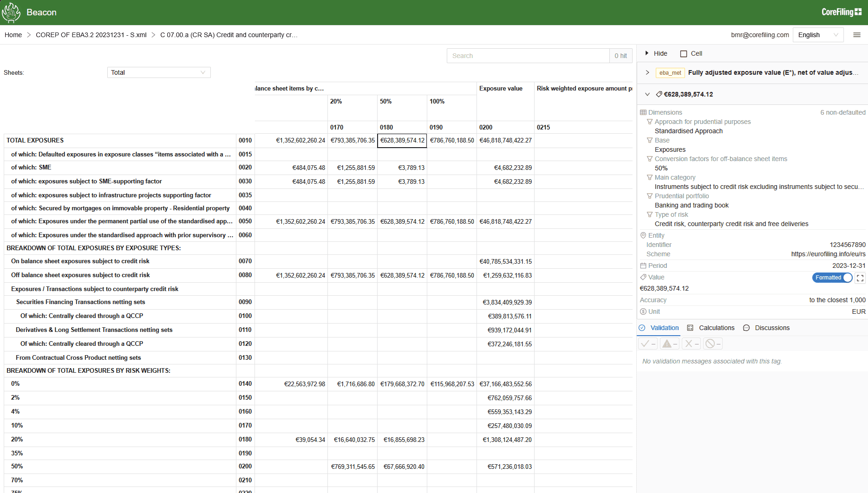Click the Beacon logo icon
868x493 pixels.
pos(11,13)
